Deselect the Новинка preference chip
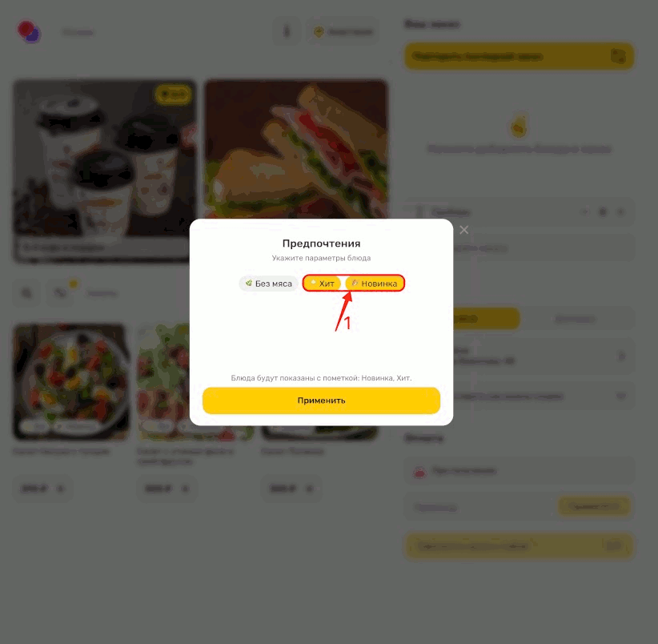This screenshot has height=644, width=658. [375, 284]
